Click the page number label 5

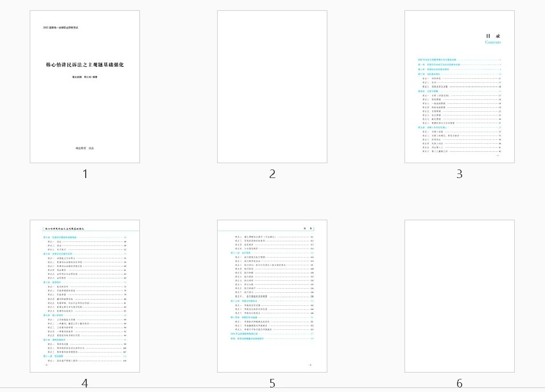pos(272,383)
